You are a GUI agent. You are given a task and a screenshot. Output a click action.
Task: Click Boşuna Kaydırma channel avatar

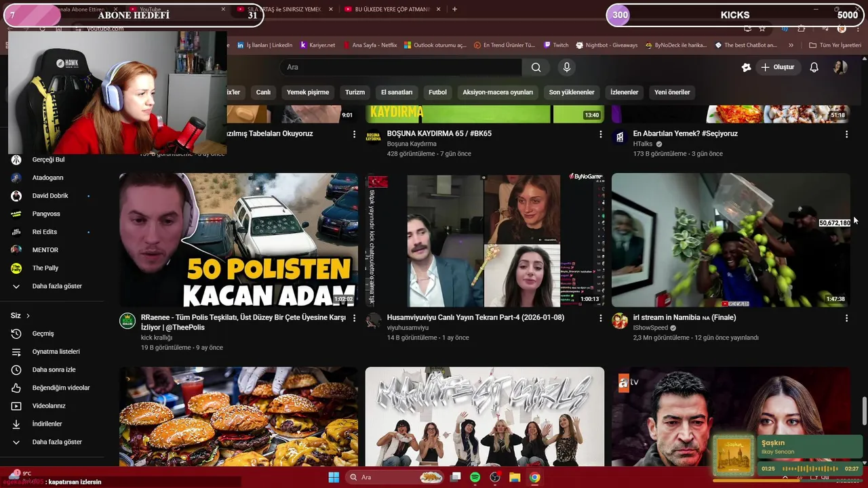[x=374, y=137]
